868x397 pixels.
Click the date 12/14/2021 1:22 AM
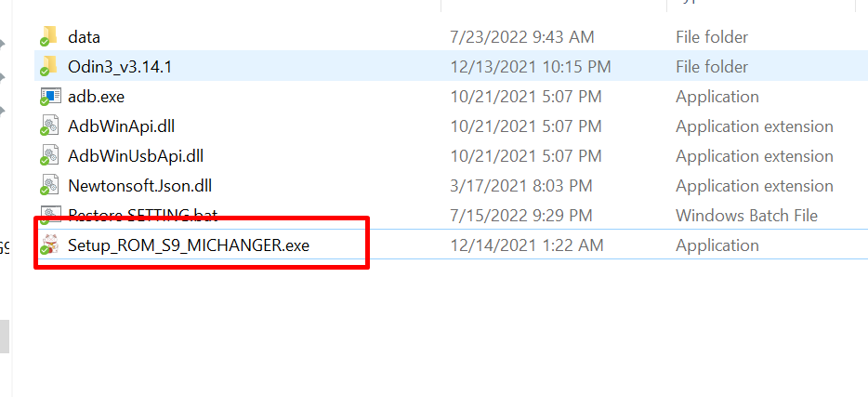coord(526,245)
